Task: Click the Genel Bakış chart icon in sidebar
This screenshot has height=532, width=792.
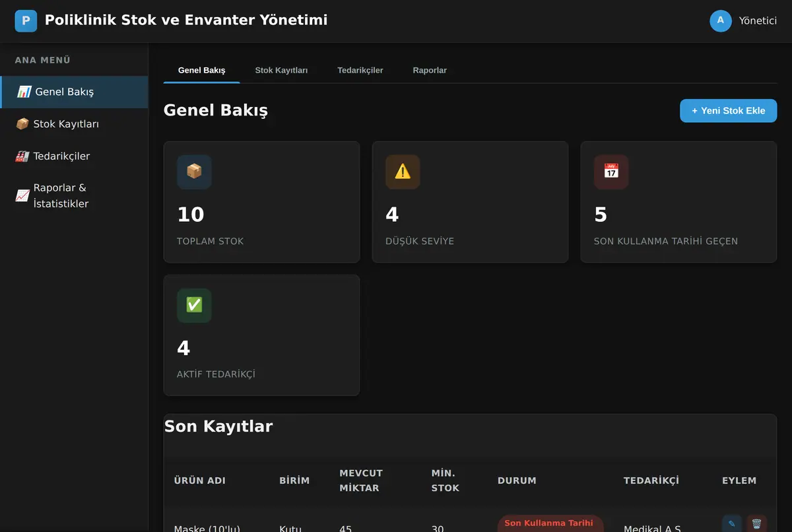Action: (24, 92)
